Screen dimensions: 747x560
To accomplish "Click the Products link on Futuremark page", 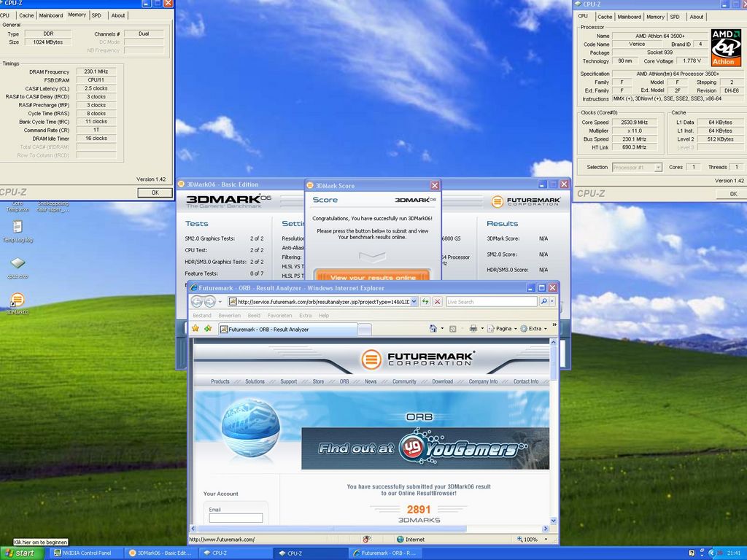I will (x=220, y=381).
